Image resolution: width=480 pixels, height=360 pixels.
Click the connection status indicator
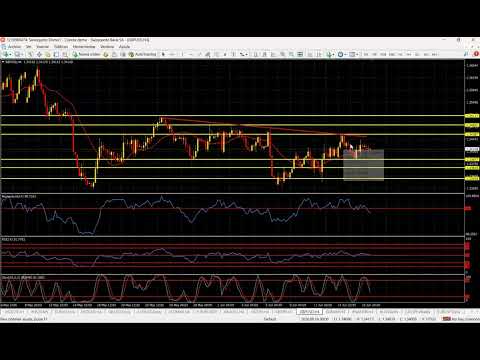point(460,319)
